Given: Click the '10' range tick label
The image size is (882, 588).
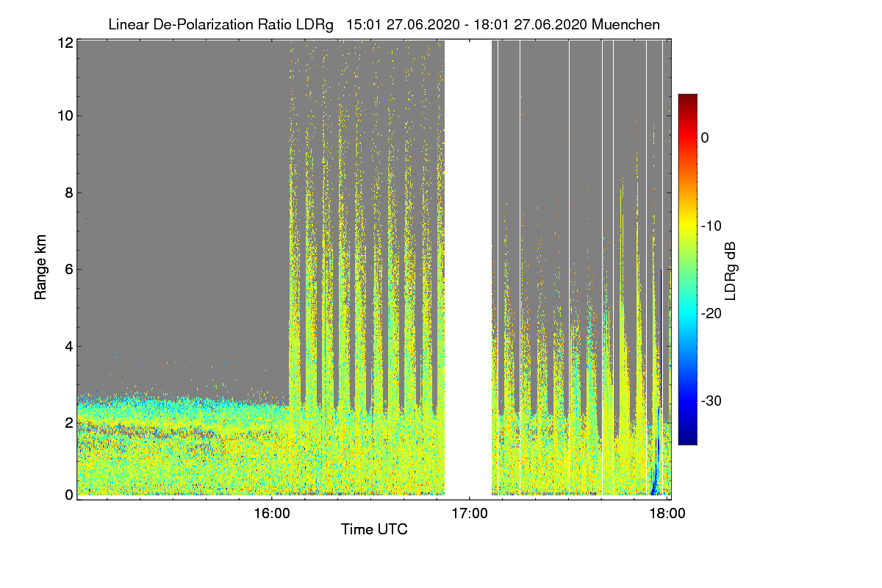Looking at the screenshot, I should point(65,115).
